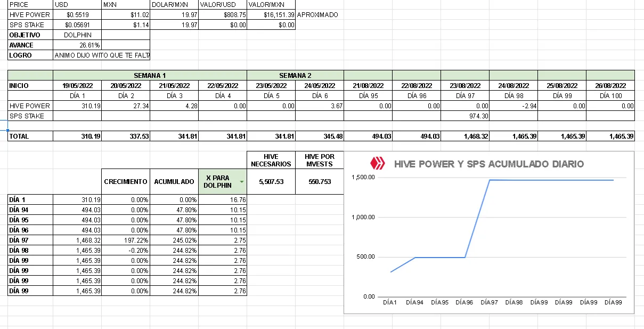The width and height of the screenshot is (644, 329).
Task: Click the chart y-axis label 1,500.00
Action: 363,177
